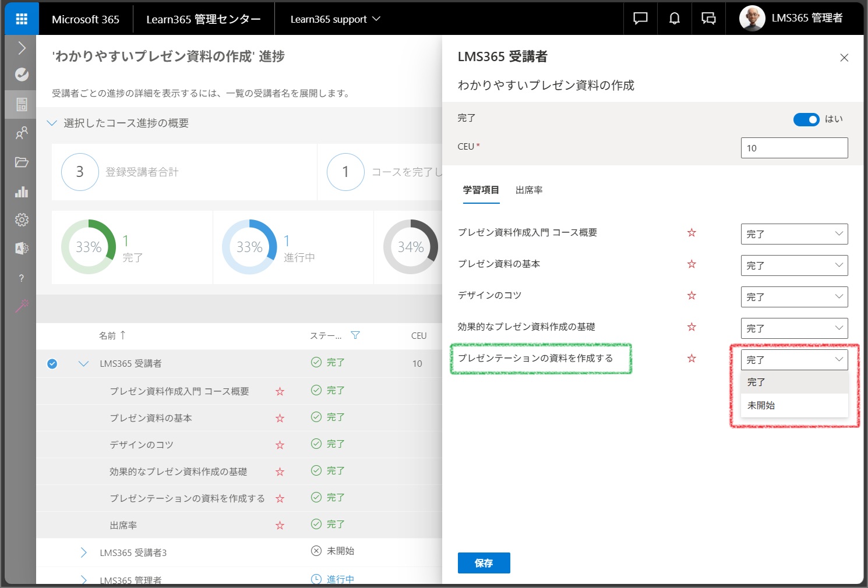The image size is (868, 588).
Task: Deselect the LMS365 受講者 row checkbox
Action: coord(52,364)
